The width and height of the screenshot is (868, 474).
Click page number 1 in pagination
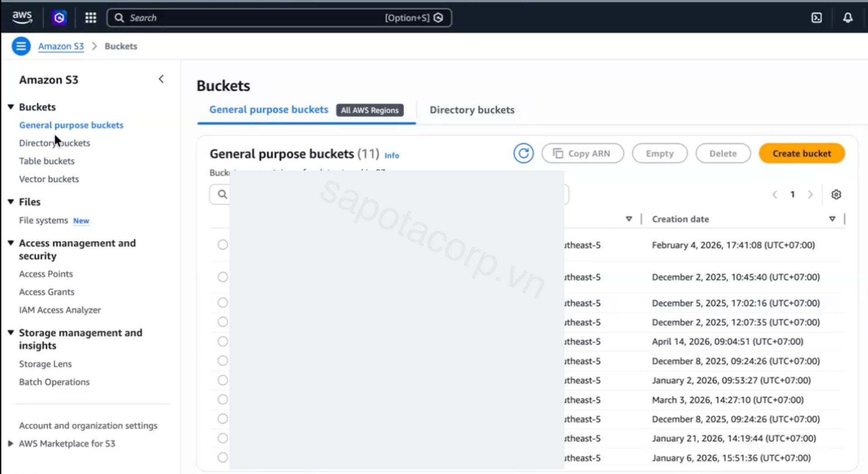pos(792,194)
